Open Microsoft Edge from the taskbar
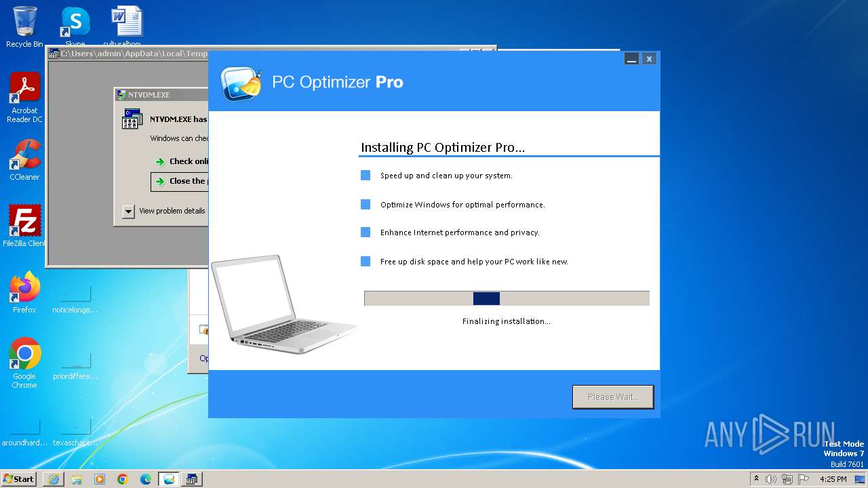Image resolution: width=868 pixels, height=488 pixels. click(x=146, y=479)
